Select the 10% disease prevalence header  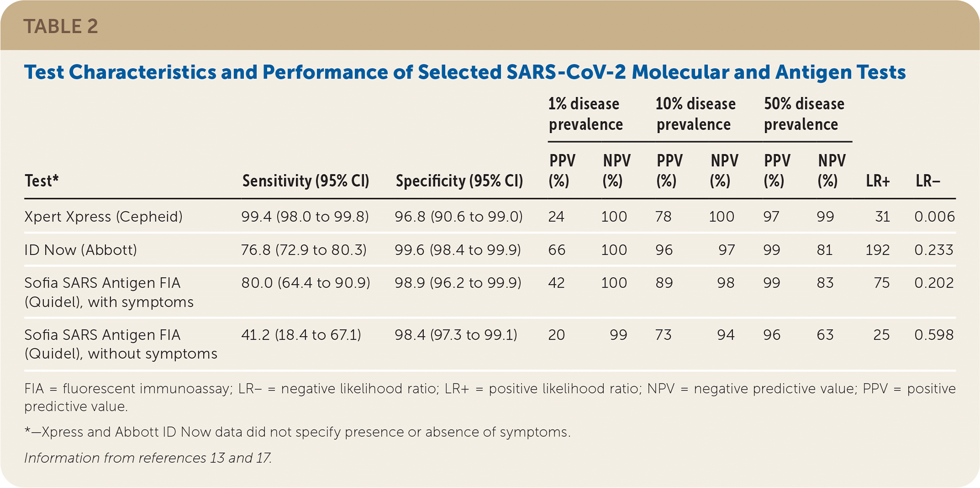tap(695, 114)
